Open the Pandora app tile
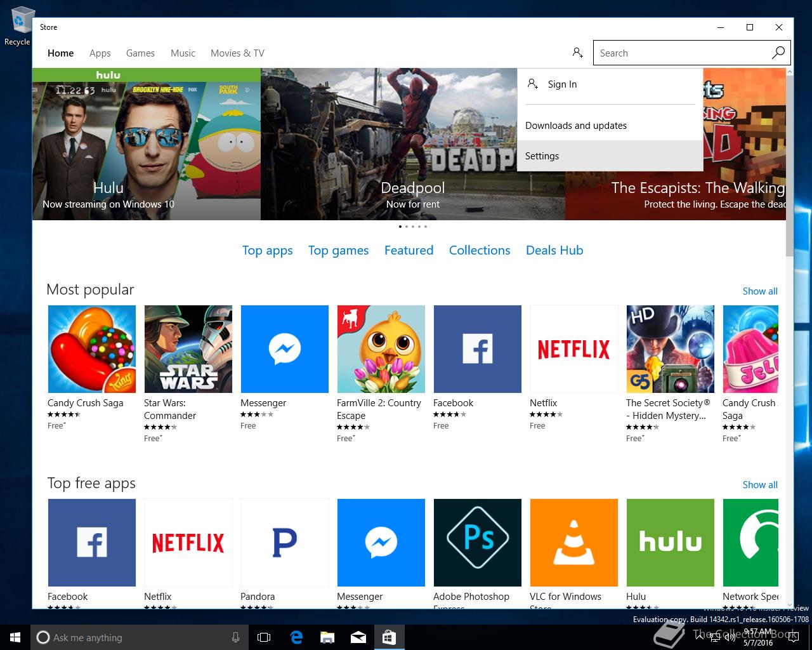 point(285,543)
